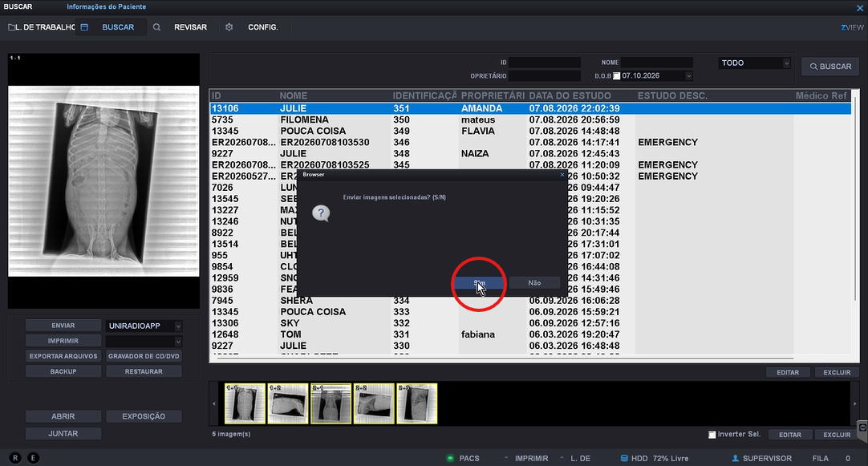868x466 pixels.
Task: Click the JUNTAR button
Action: pyautogui.click(x=63, y=433)
